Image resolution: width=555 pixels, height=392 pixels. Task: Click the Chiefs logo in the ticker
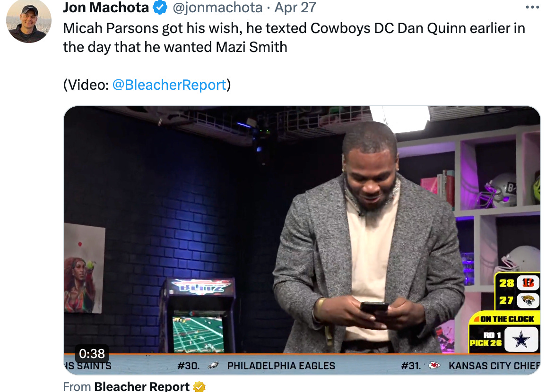click(x=434, y=365)
